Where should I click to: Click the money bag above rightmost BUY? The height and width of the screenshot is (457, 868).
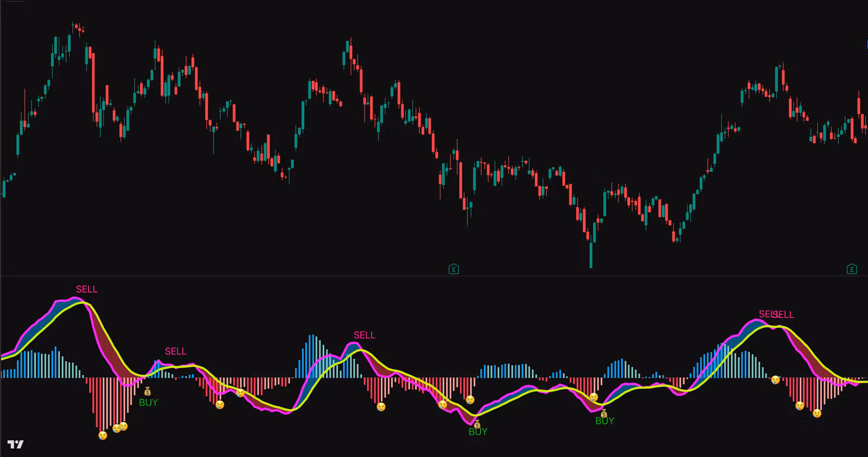(x=604, y=414)
